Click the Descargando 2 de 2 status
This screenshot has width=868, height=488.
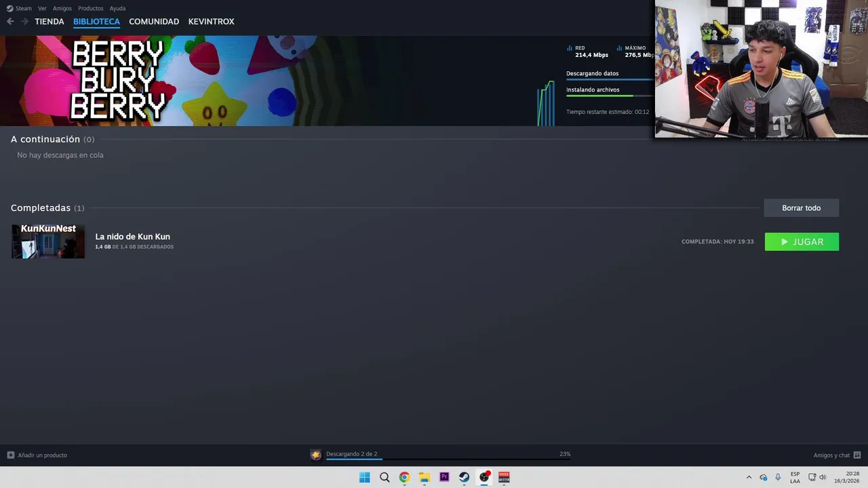click(351, 454)
